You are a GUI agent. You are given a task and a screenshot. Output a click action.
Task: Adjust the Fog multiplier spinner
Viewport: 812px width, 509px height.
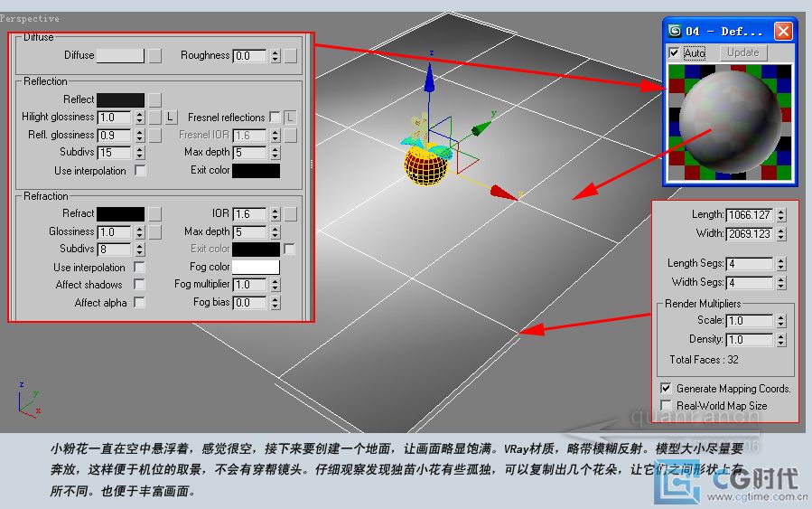275,285
